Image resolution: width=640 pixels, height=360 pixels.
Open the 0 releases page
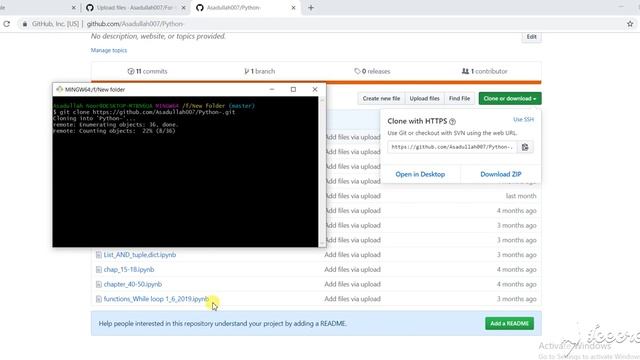click(x=372, y=71)
